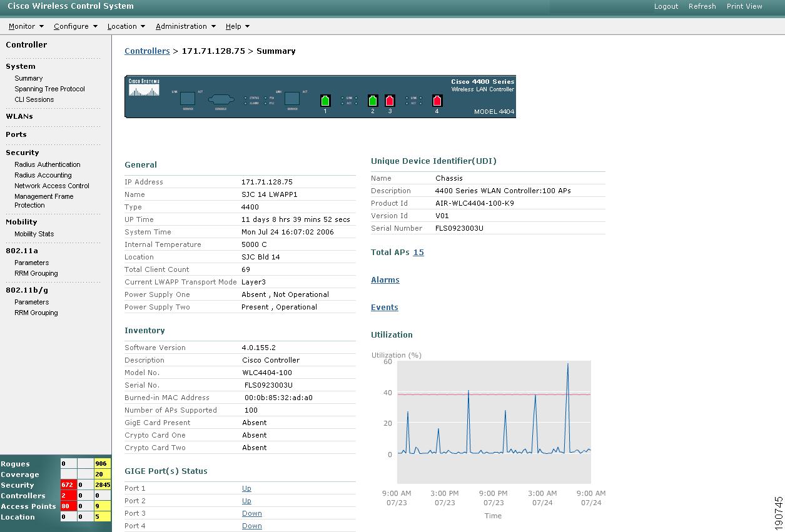785x532 pixels.
Task: Open CLI Sessions in sidebar
Action: (x=34, y=99)
